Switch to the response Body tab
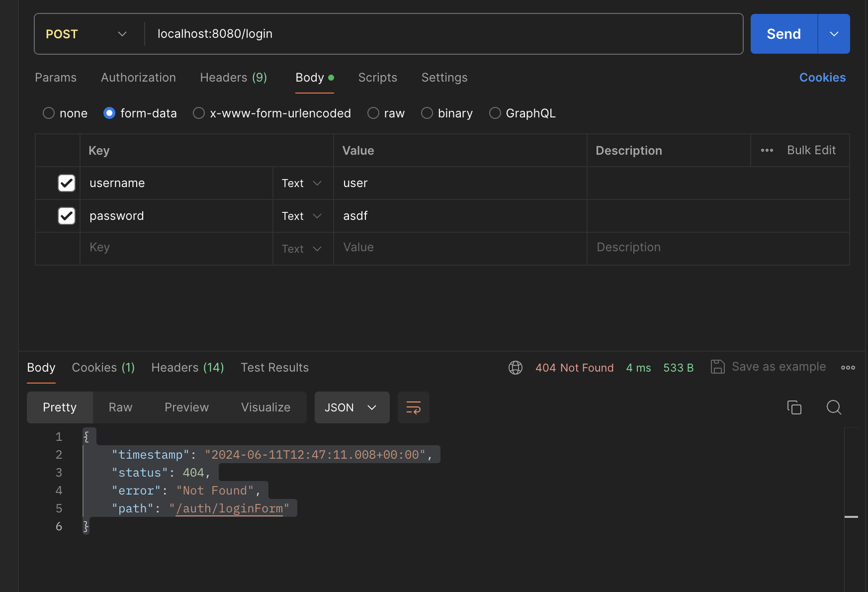Screen dimensions: 868x592 [41, 368]
